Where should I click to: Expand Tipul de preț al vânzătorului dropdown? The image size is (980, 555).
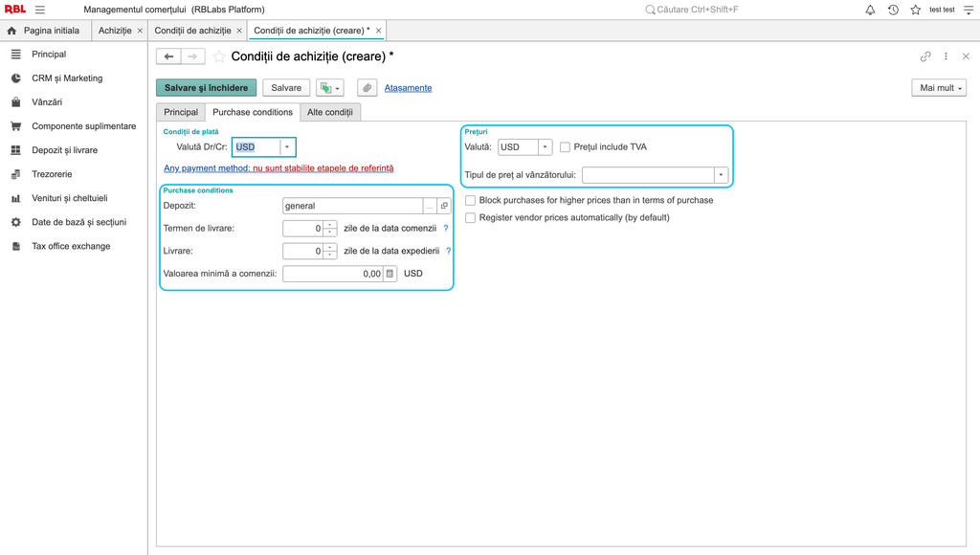pyautogui.click(x=722, y=175)
